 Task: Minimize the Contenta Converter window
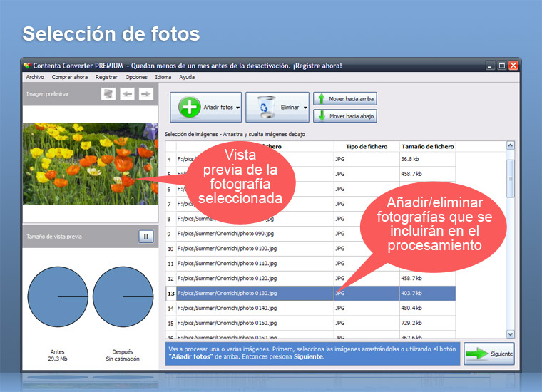(490, 66)
